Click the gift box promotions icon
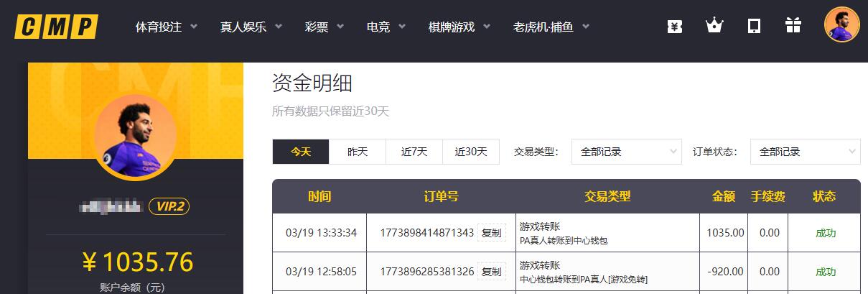The height and width of the screenshot is (294, 868). pyautogui.click(x=793, y=27)
